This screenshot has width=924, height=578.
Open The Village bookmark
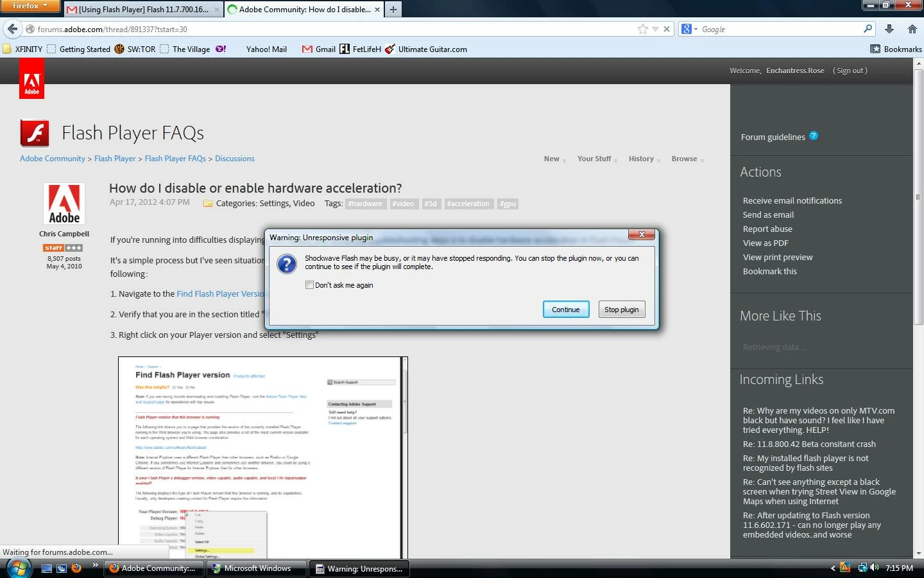click(185, 49)
